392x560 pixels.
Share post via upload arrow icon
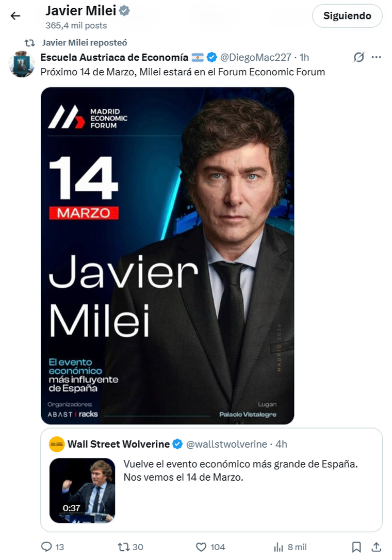click(377, 547)
